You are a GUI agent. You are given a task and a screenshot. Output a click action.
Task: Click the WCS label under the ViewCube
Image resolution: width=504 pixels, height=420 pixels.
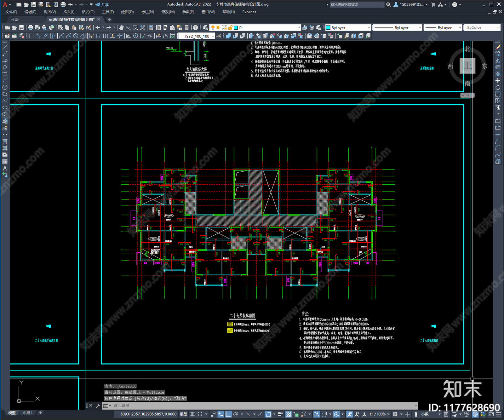[x=465, y=95]
